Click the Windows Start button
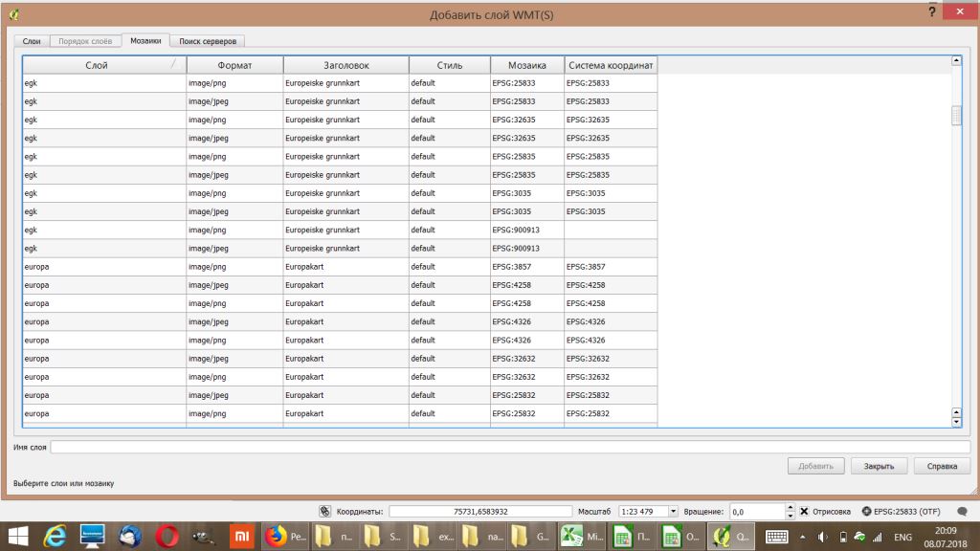This screenshot has height=551, width=980. 19,537
